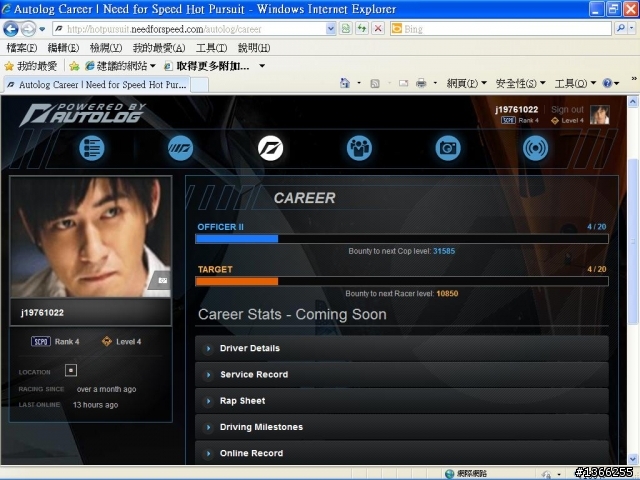Click the browser Back button
Screen dimensions: 640x480
click(11, 29)
